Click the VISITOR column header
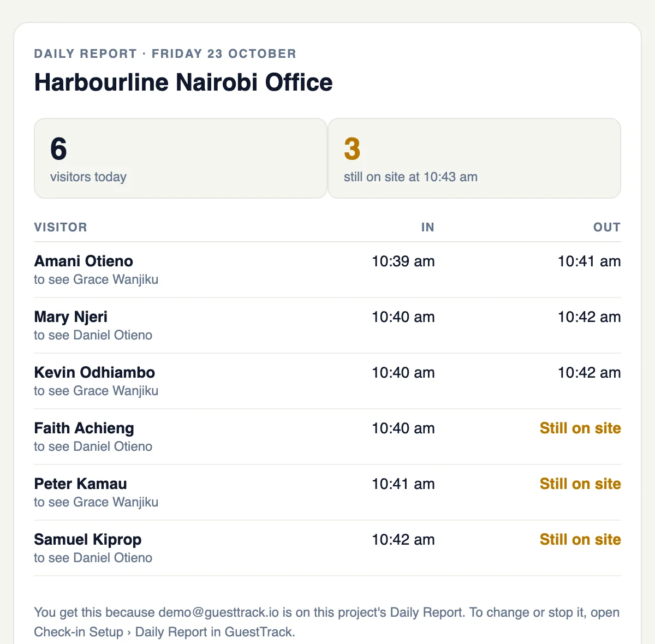 tap(61, 227)
